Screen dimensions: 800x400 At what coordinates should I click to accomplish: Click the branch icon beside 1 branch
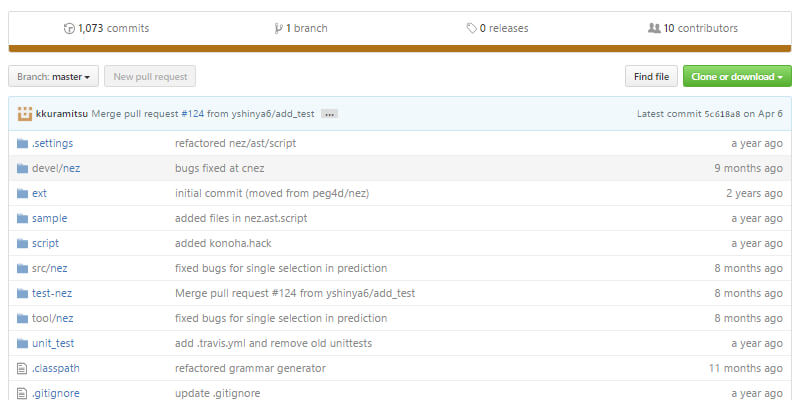(278, 28)
